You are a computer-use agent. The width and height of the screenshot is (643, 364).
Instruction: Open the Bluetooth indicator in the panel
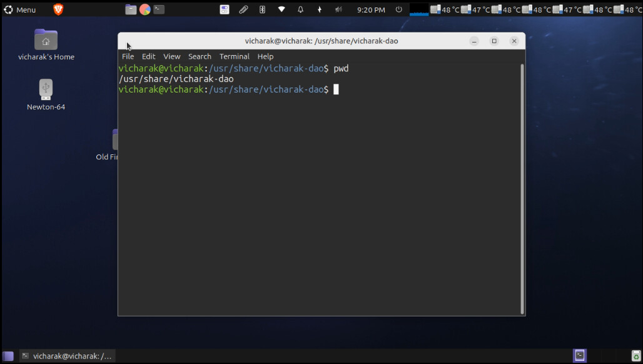pyautogui.click(x=320, y=9)
